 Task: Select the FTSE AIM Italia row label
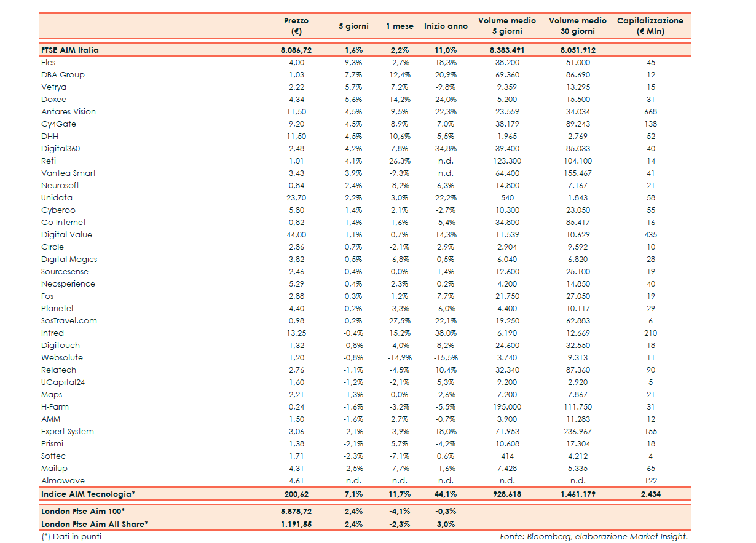tap(70, 50)
